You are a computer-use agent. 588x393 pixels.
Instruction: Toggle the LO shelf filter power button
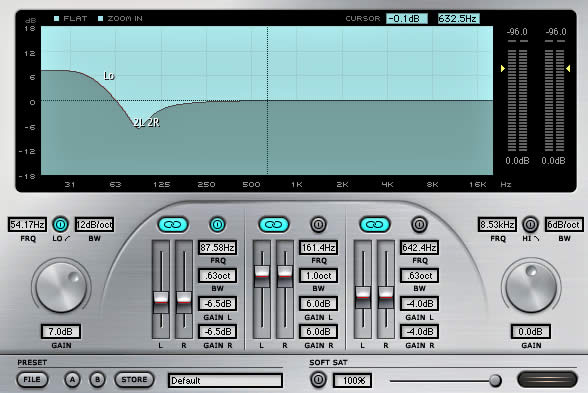[x=60, y=225]
